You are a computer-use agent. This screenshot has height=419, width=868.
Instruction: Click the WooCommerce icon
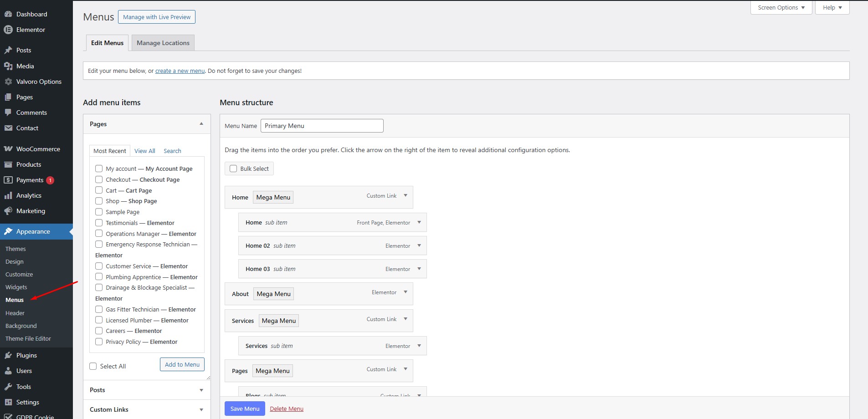coord(8,149)
